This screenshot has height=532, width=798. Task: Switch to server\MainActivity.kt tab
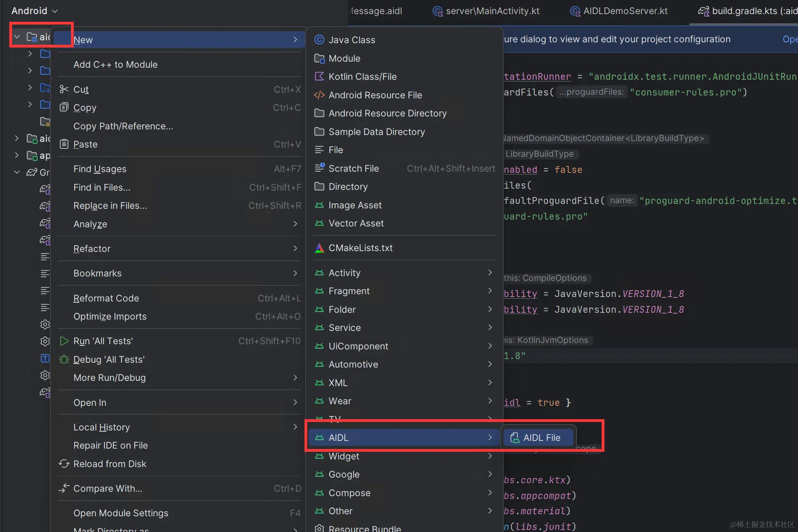pos(486,11)
